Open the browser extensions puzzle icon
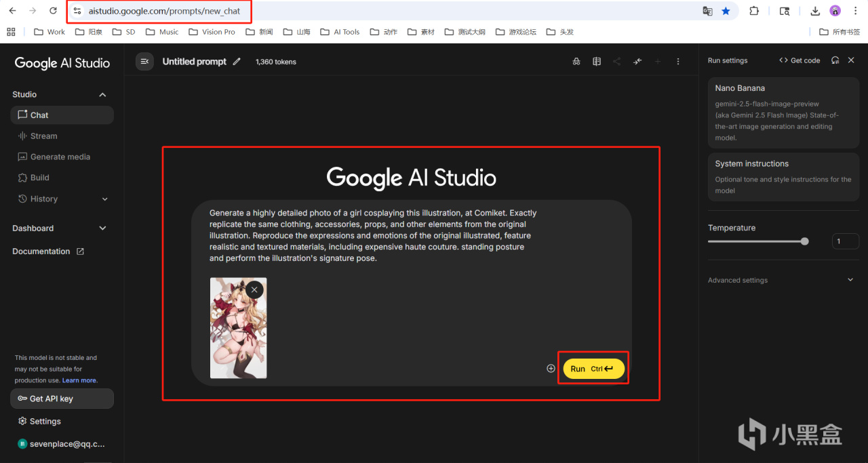The image size is (868, 463). pos(754,11)
